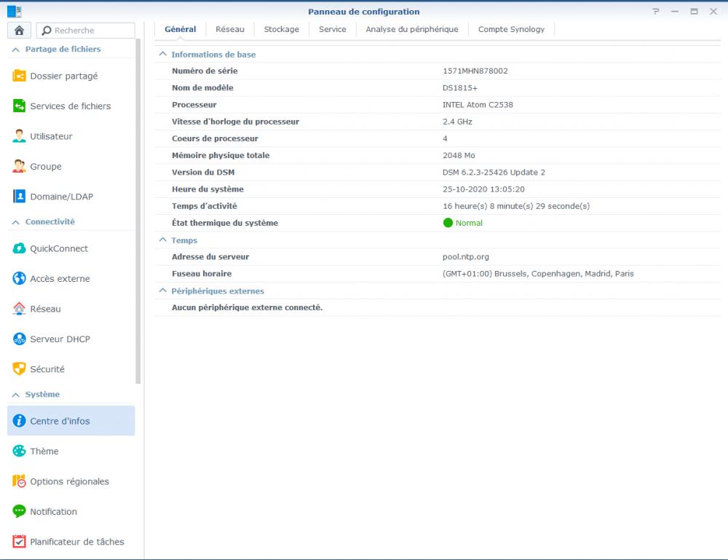Switch to the Stockage tab
Image resolution: width=728 pixels, height=560 pixels.
click(x=281, y=29)
